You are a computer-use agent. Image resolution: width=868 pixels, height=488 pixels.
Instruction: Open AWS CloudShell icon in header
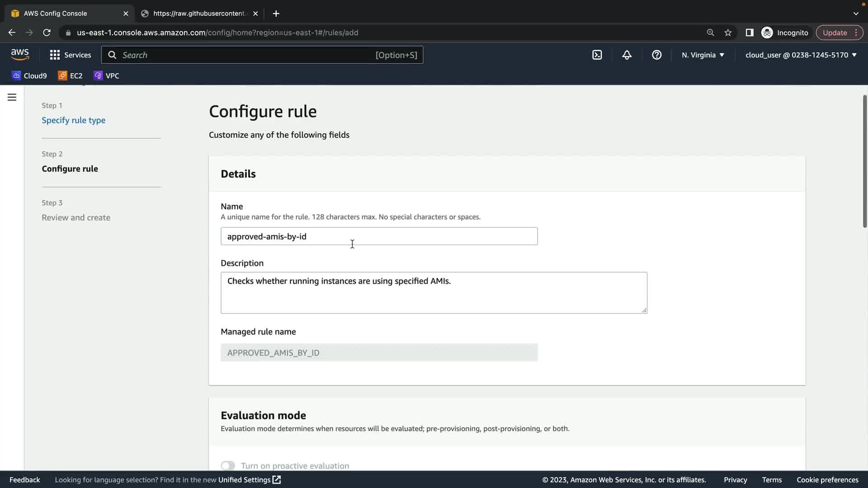coord(597,55)
